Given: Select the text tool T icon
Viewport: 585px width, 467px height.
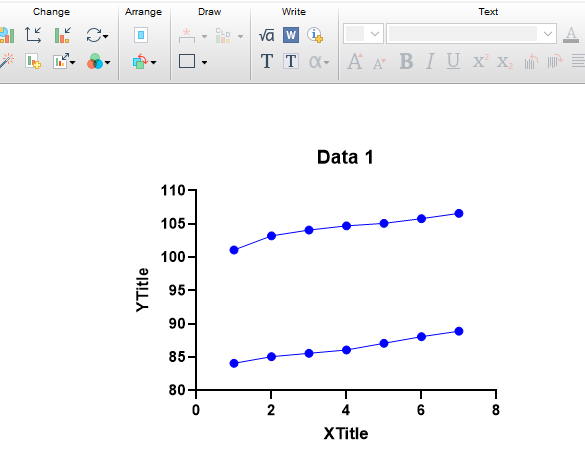Looking at the screenshot, I should (267, 61).
